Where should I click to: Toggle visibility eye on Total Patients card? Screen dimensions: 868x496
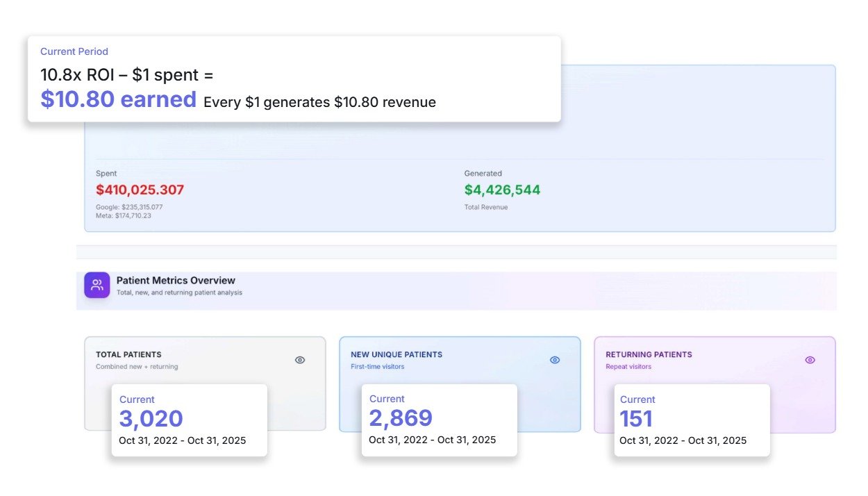300,360
